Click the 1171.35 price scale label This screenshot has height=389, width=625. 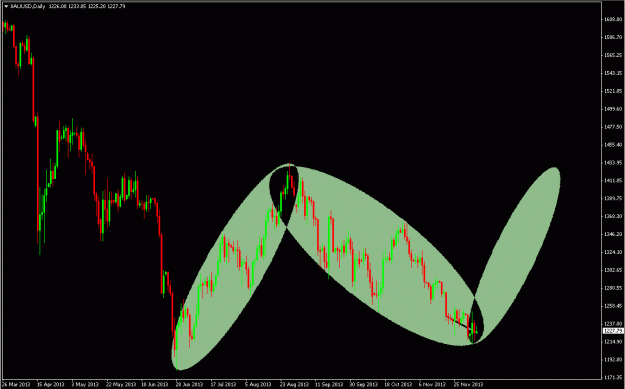point(613,376)
